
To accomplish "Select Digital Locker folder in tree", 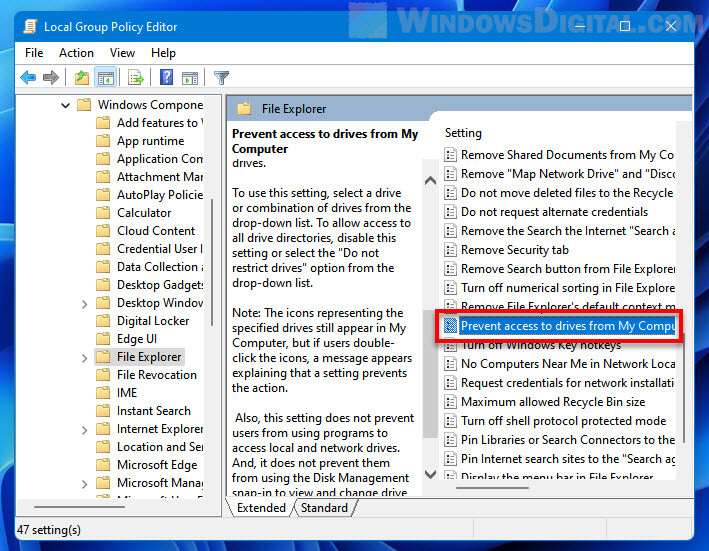I will point(153,321).
